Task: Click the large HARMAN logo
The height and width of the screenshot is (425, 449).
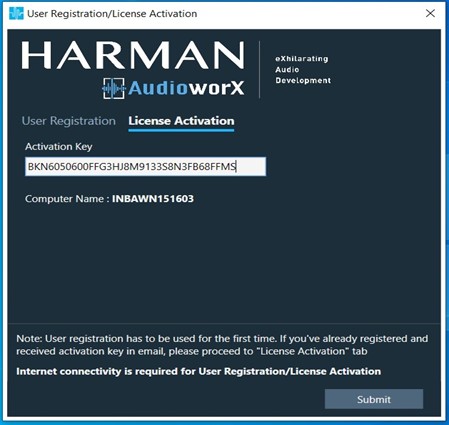Action: pos(133,55)
